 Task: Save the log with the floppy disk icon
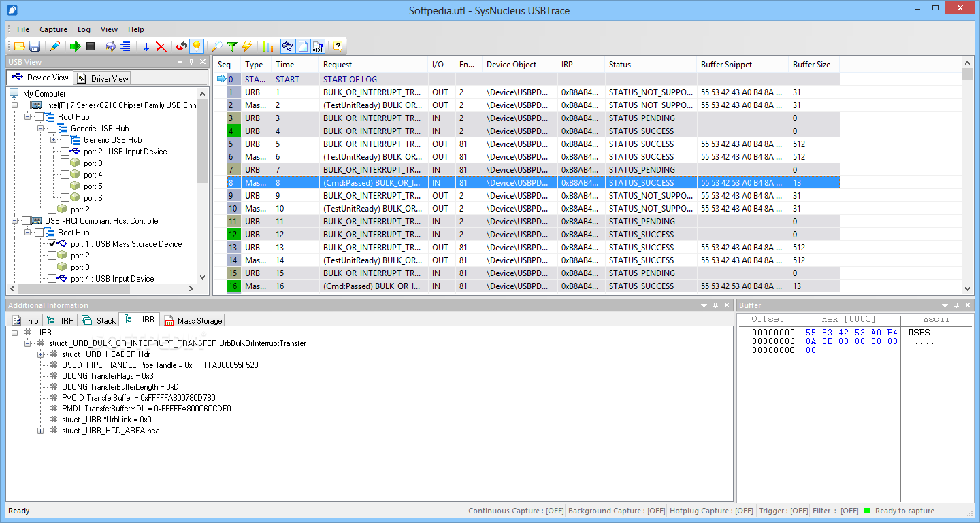click(34, 46)
